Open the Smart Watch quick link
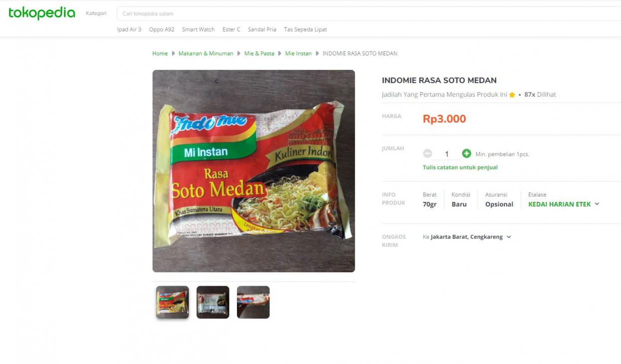Screen dimensions: 621x364 coord(198,29)
